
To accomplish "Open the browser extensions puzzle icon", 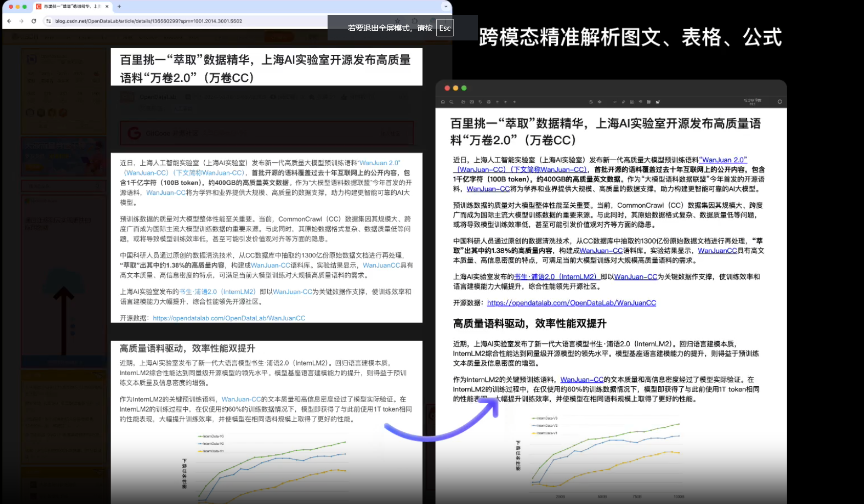I will click(415, 21).
